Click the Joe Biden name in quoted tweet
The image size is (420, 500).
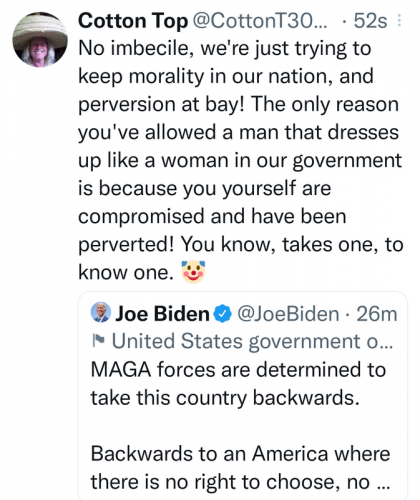coord(162,314)
